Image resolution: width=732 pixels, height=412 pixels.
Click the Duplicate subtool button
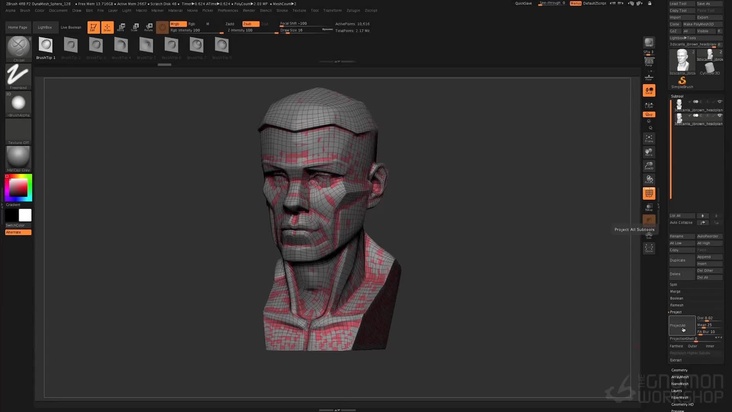pos(682,260)
